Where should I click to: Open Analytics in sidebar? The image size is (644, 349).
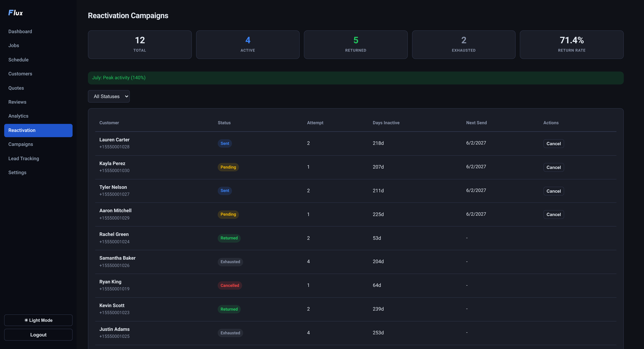pos(38,116)
